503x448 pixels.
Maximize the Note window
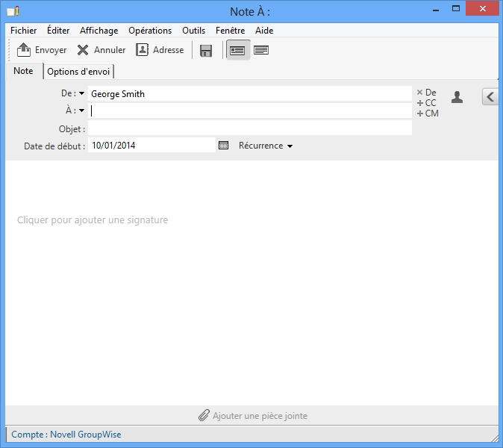pos(456,9)
